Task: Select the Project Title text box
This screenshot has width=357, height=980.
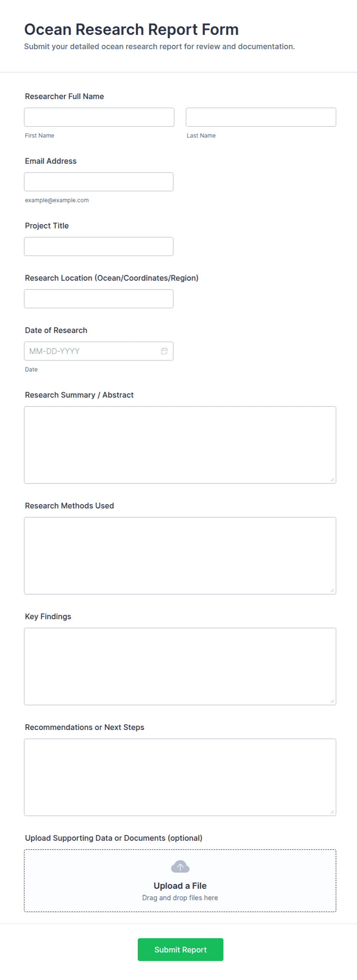Action: tap(99, 247)
